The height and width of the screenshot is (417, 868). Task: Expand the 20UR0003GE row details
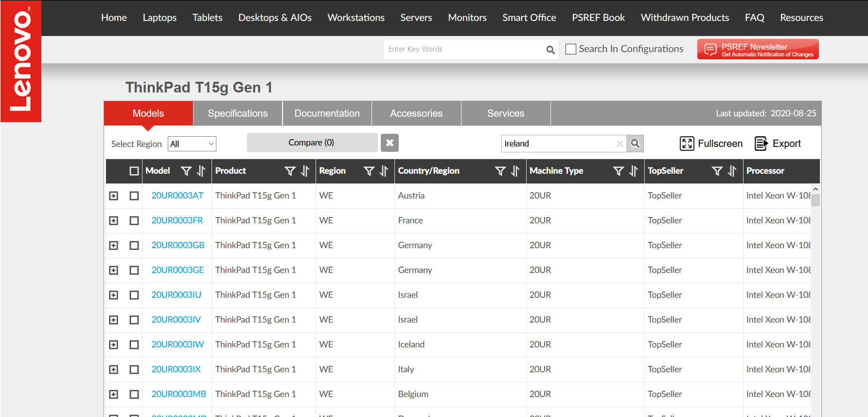pos(114,270)
